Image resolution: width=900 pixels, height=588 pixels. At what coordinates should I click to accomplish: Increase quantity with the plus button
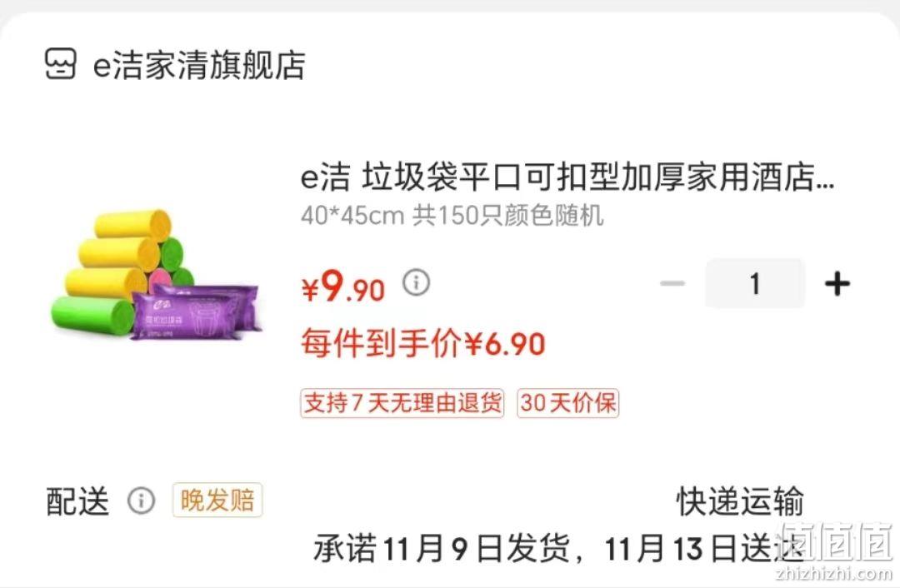tap(837, 283)
